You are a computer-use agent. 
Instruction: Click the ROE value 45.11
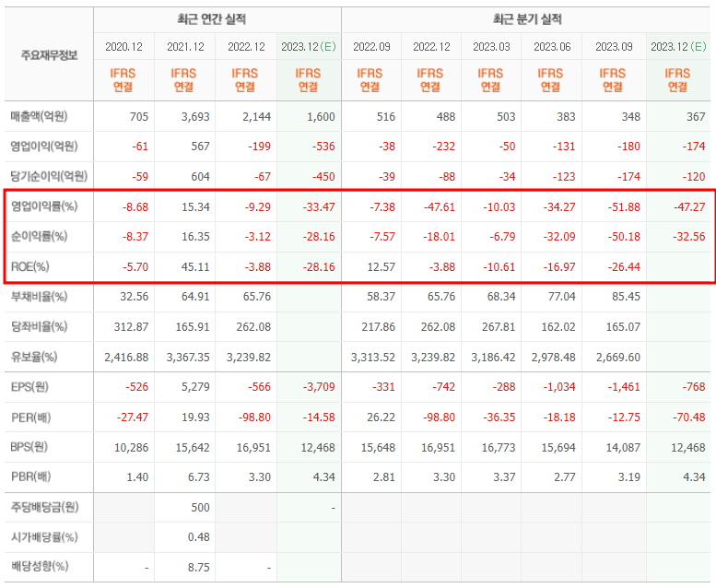click(x=195, y=267)
